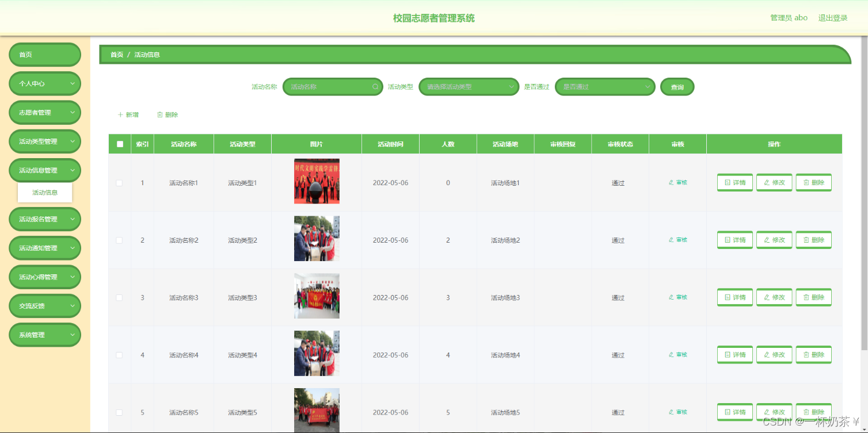Click the trash icon of toolbar 删除

click(160, 115)
